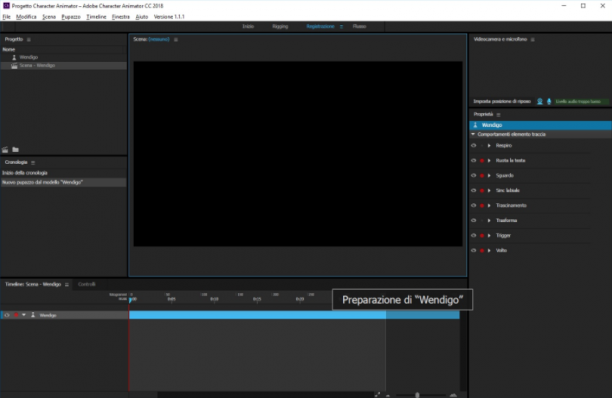Select the Scena - Wendigo project item
This screenshot has height=398, width=612.
(64, 66)
